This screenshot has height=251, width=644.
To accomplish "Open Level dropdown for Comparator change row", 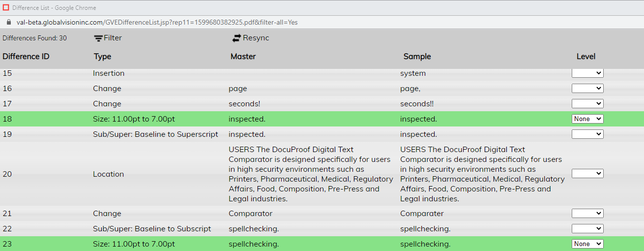I will (x=587, y=214).
